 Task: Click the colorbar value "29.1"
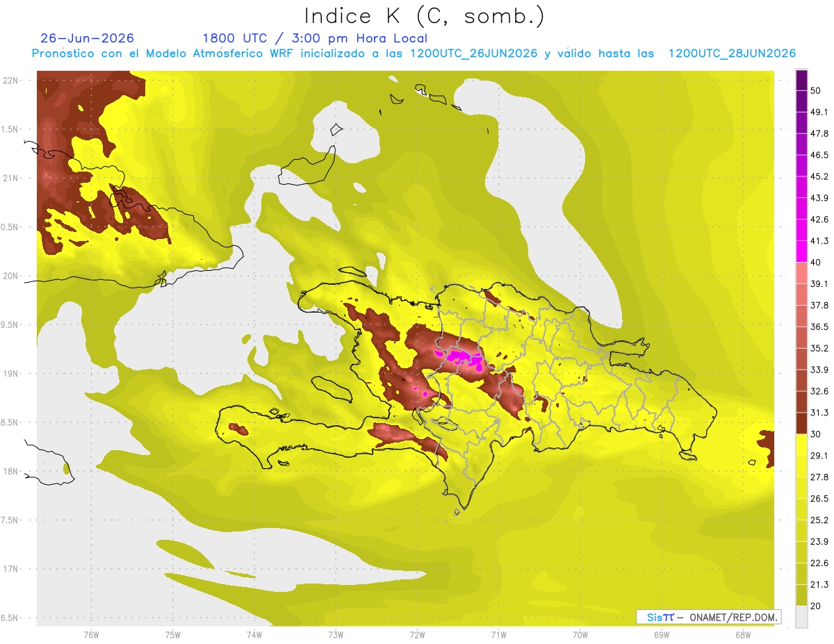(819, 456)
